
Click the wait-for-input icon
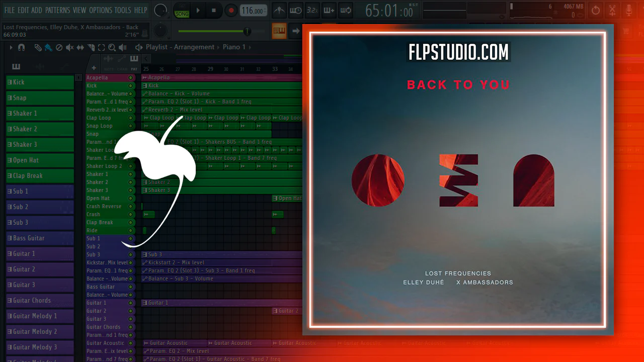tap(296, 10)
